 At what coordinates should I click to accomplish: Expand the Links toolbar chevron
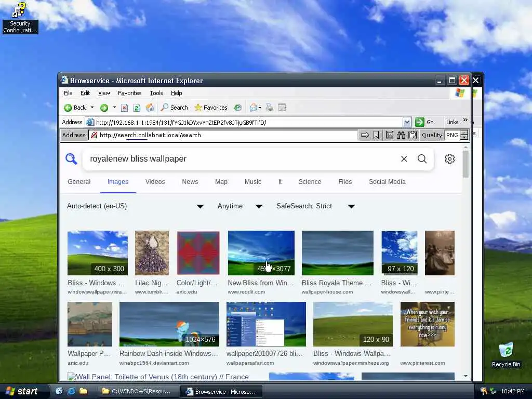[x=465, y=120]
